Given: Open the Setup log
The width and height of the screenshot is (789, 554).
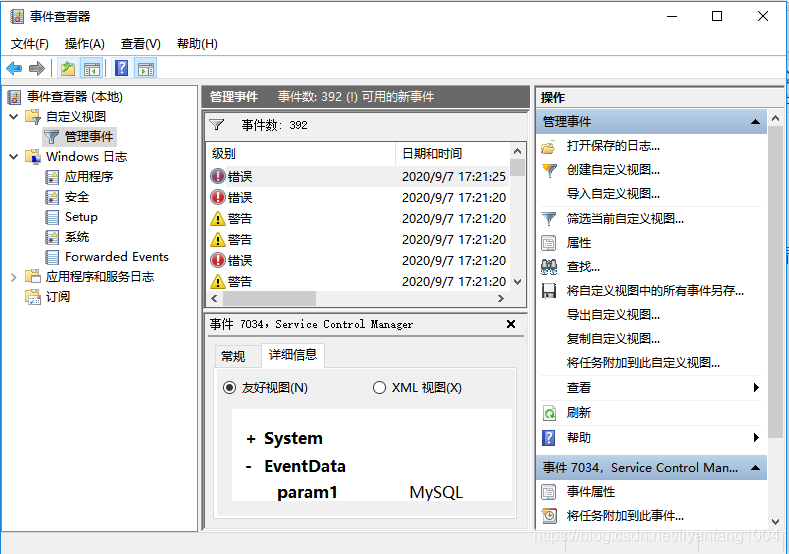Looking at the screenshot, I should point(81,217).
